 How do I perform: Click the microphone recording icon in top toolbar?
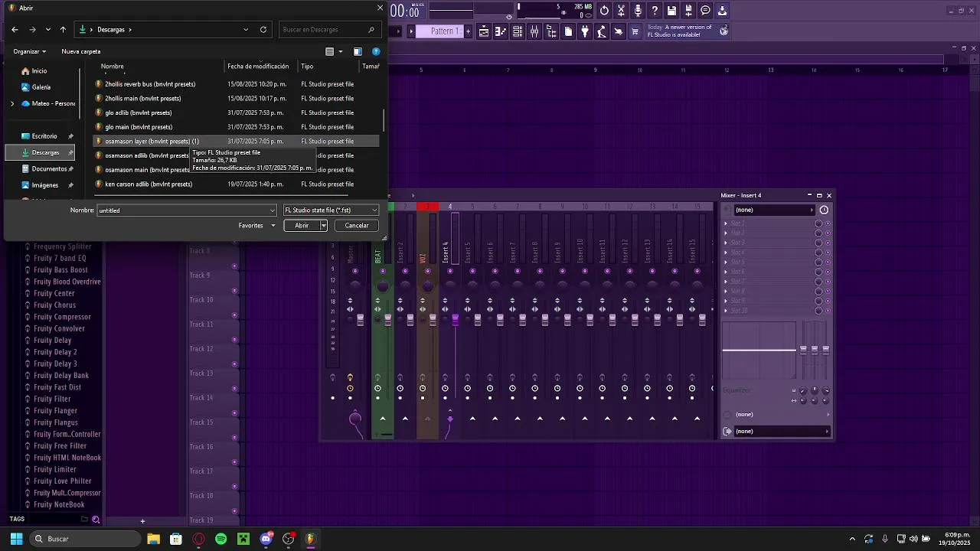click(x=638, y=11)
